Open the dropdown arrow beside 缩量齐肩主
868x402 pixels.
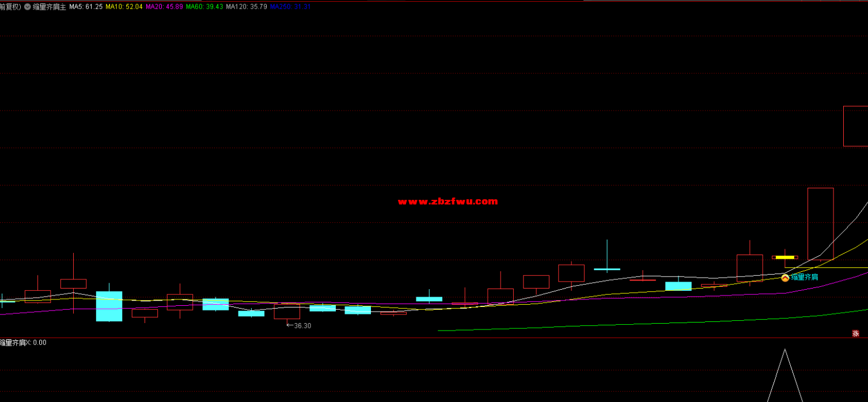[x=27, y=7]
